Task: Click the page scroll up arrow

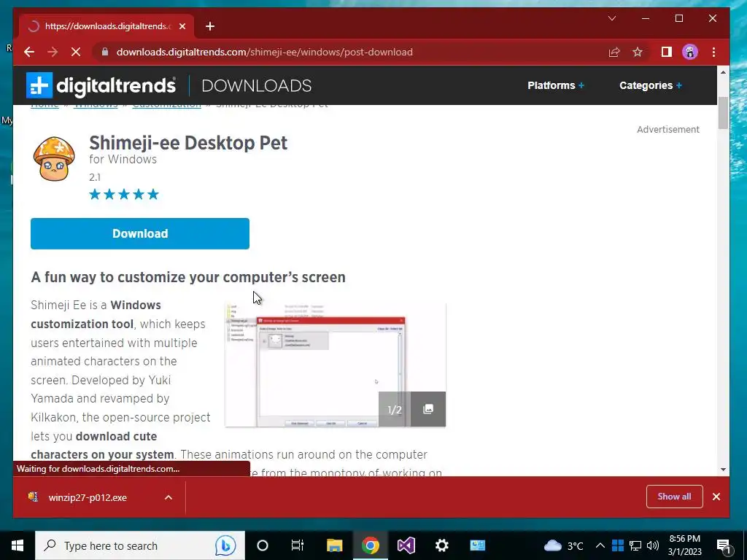Action: pos(723,72)
